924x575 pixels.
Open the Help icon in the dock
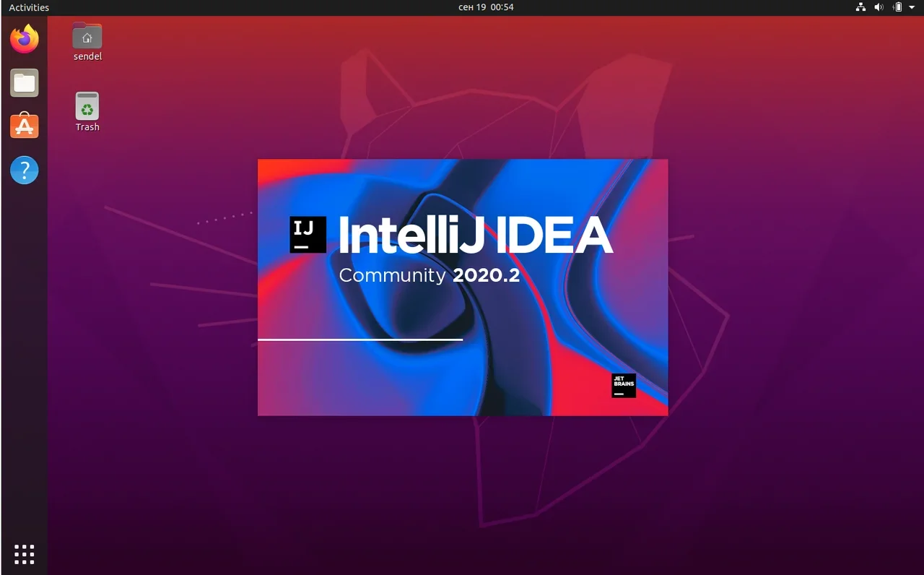pyautogui.click(x=24, y=170)
